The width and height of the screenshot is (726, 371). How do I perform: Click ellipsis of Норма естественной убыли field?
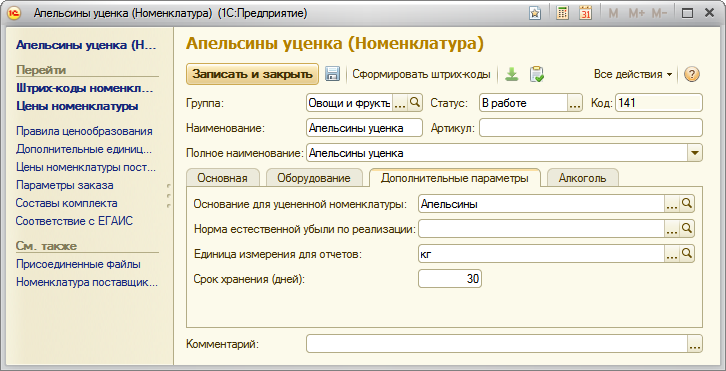coord(672,228)
